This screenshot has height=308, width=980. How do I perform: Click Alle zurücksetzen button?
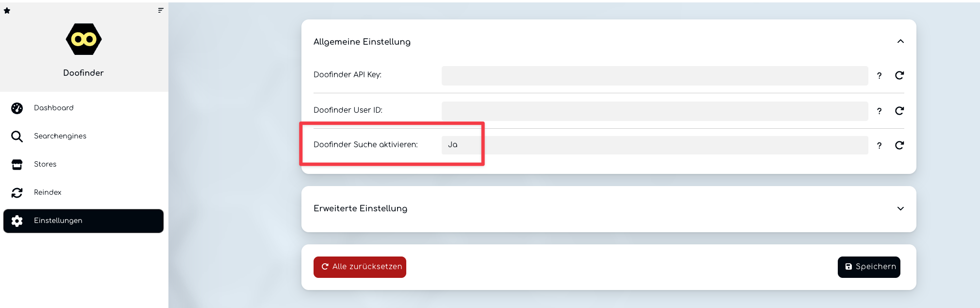tap(360, 267)
